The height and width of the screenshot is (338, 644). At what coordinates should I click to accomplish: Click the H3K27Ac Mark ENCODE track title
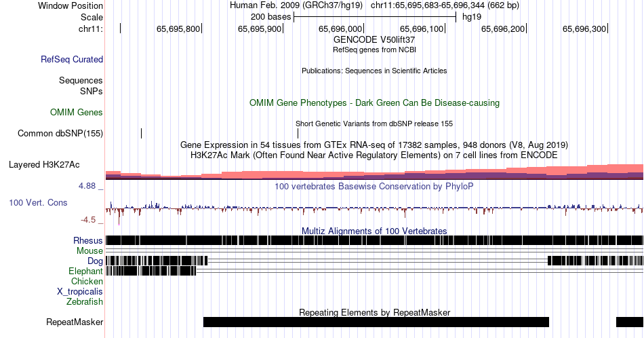[x=374, y=155]
